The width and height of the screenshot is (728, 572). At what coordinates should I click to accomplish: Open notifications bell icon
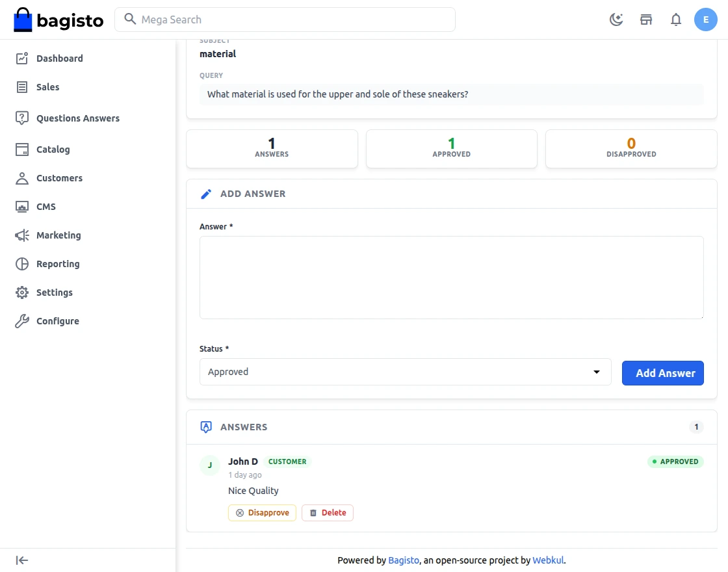tap(676, 19)
